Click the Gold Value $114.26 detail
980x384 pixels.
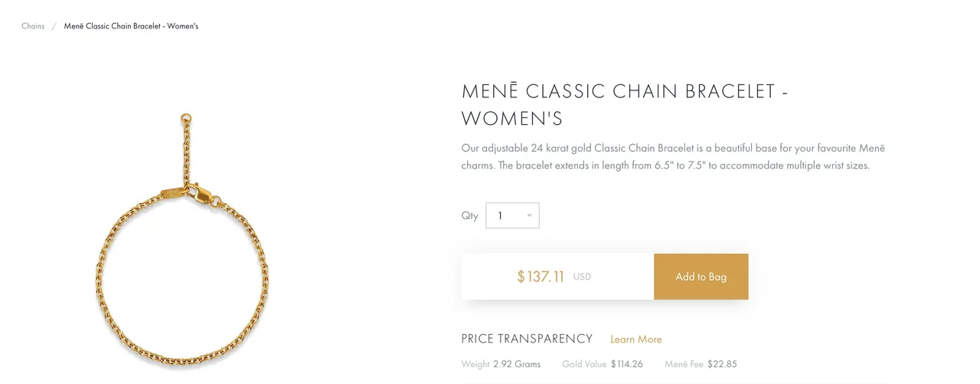[602, 364]
